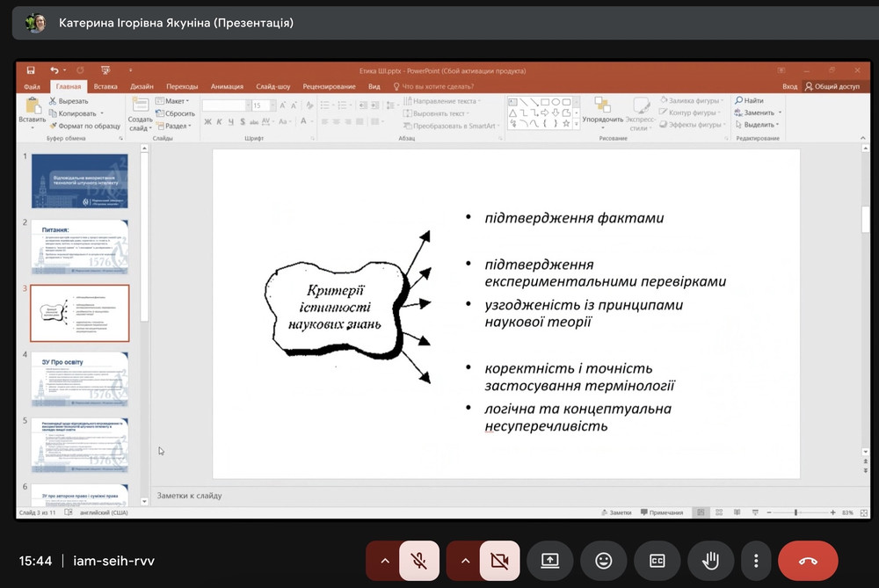This screenshot has width=879, height=588.
Task: Click the present screen icon
Action: (x=549, y=561)
